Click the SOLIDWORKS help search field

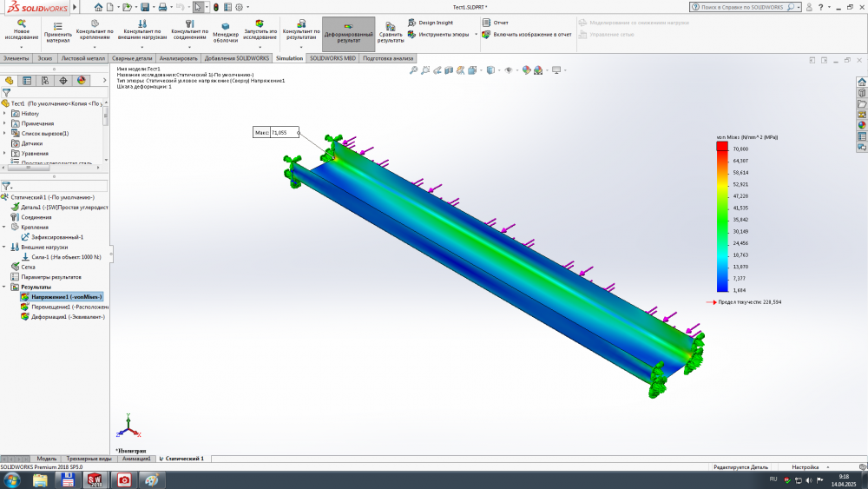[x=740, y=7]
